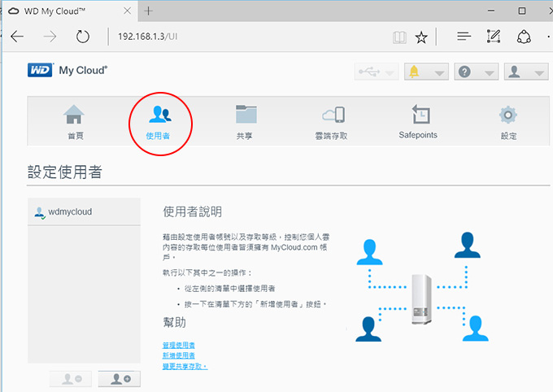553x392 pixels.
Task: Open the Settings (設定) gear tab
Action: [508, 122]
